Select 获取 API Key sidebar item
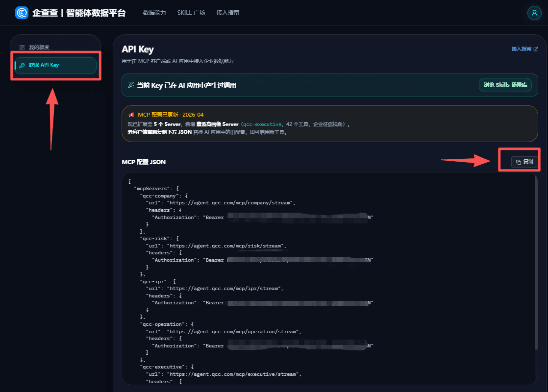Screen dimensions: 548x392 [55, 65]
